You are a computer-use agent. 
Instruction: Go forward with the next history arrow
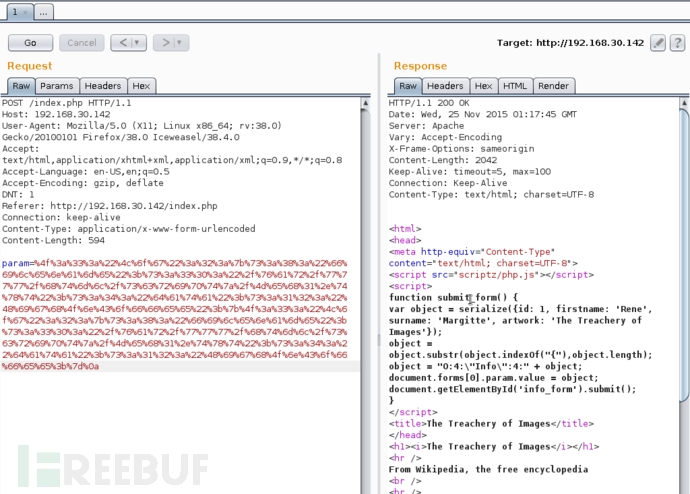[165, 43]
